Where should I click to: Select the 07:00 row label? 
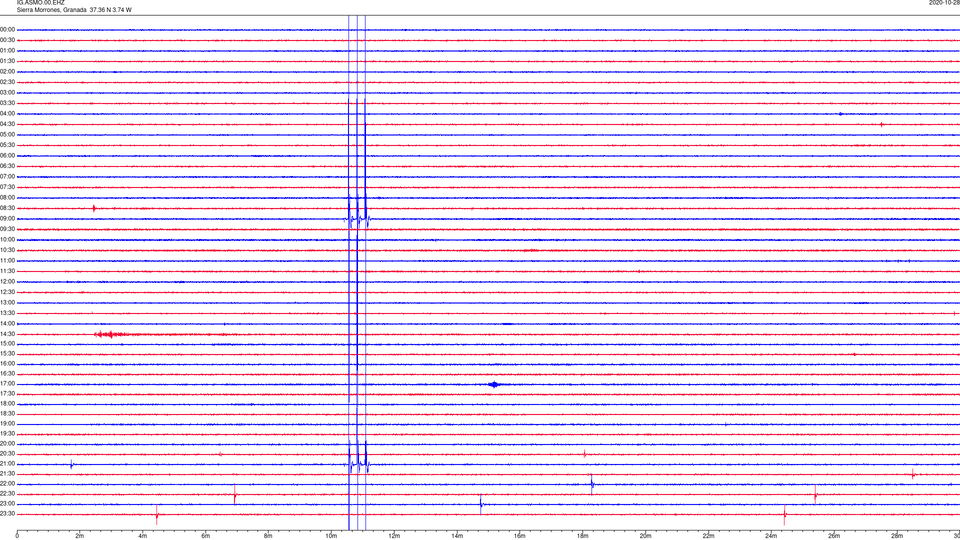7,176
